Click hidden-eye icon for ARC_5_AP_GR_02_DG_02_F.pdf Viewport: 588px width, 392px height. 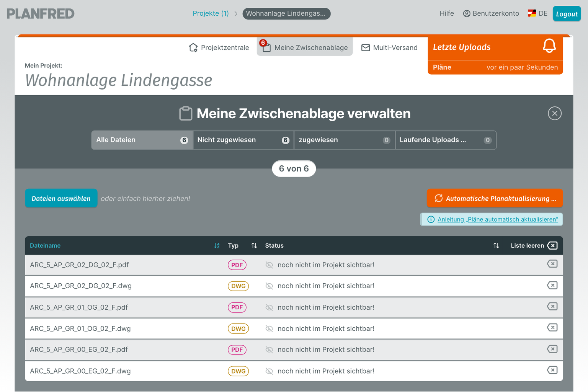pyautogui.click(x=269, y=265)
